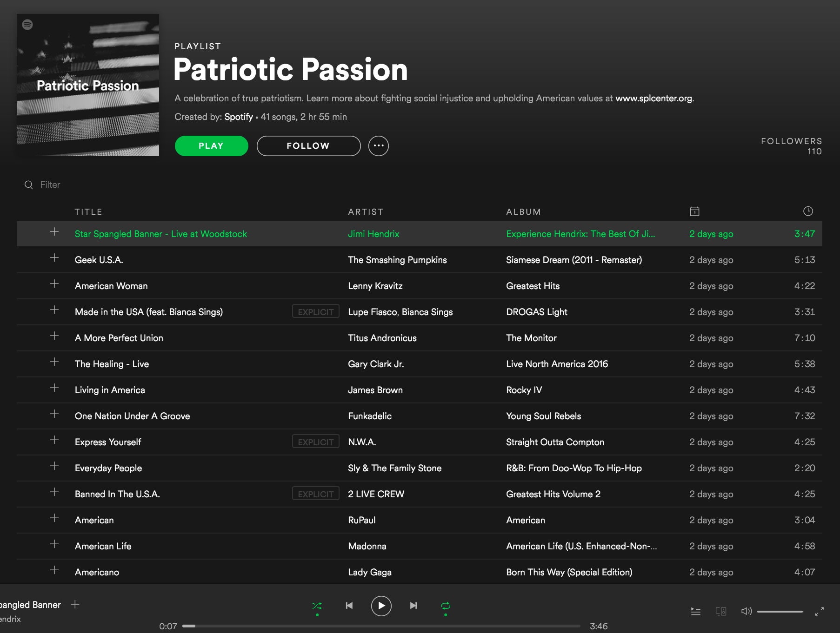This screenshot has height=633, width=840.
Task: Sort tracks by TITLE column
Action: point(88,212)
